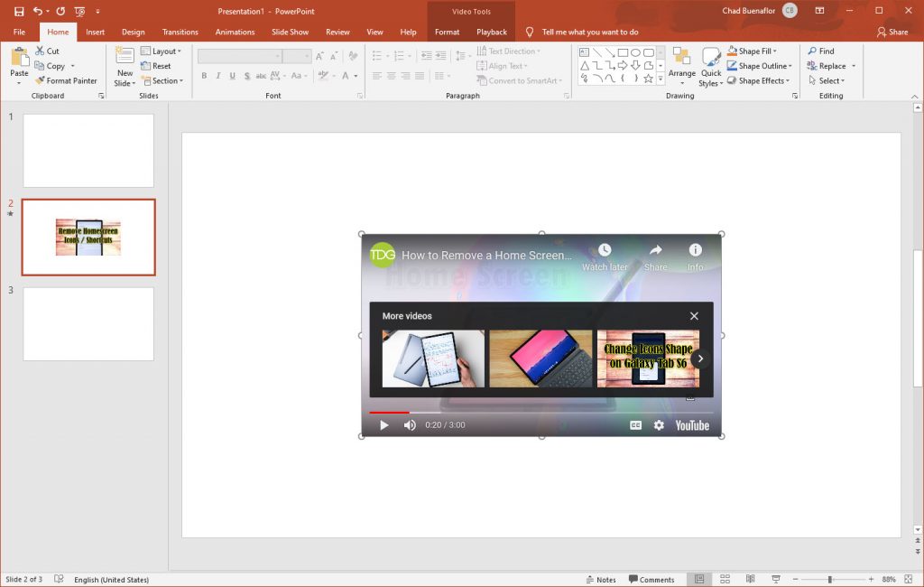This screenshot has height=587, width=924.
Task: Open the Transitions tab
Action: tap(180, 32)
